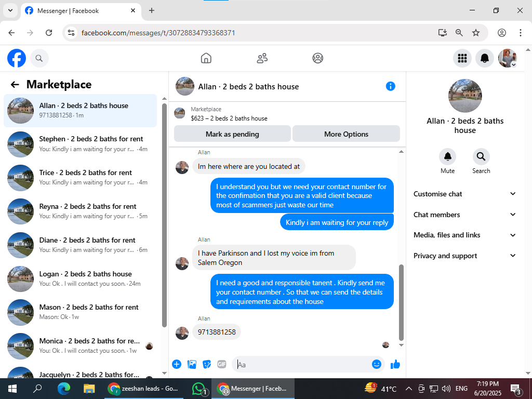
Task: Open zoom magnifier in address bar
Action: click(459, 33)
